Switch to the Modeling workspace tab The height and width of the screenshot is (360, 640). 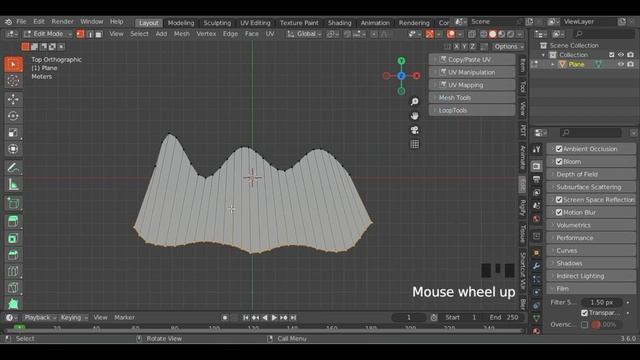[x=181, y=23]
